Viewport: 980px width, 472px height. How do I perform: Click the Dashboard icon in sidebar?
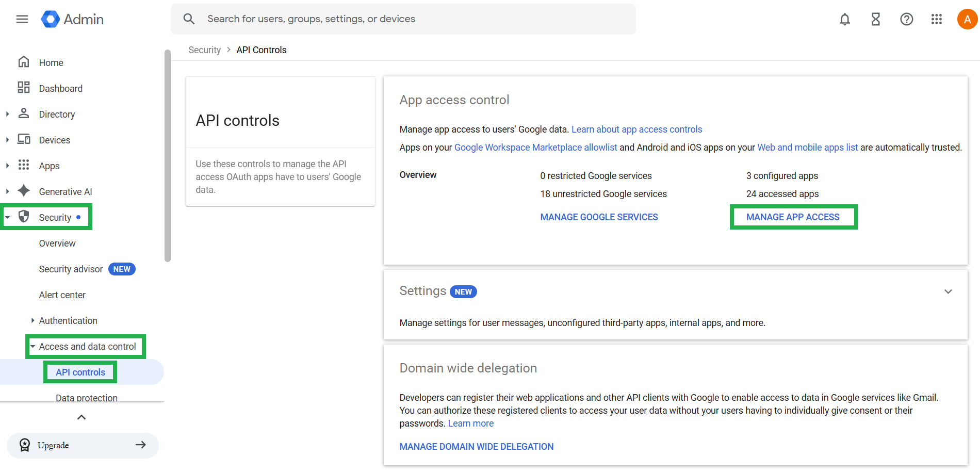click(x=24, y=88)
